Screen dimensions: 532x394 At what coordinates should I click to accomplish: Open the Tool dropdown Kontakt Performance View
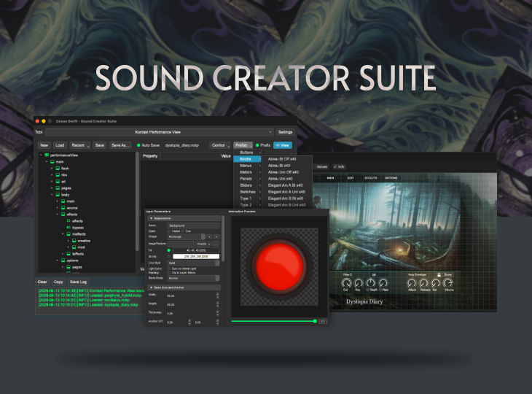coord(160,132)
